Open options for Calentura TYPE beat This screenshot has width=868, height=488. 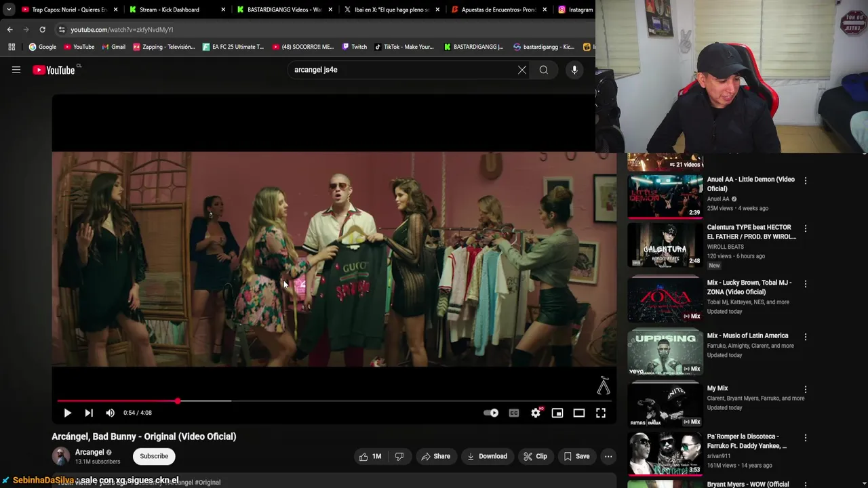pos(806,229)
